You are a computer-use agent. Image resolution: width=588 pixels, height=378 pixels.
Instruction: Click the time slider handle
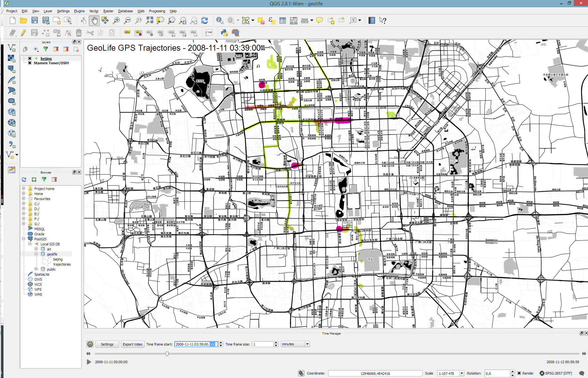[x=167, y=354]
